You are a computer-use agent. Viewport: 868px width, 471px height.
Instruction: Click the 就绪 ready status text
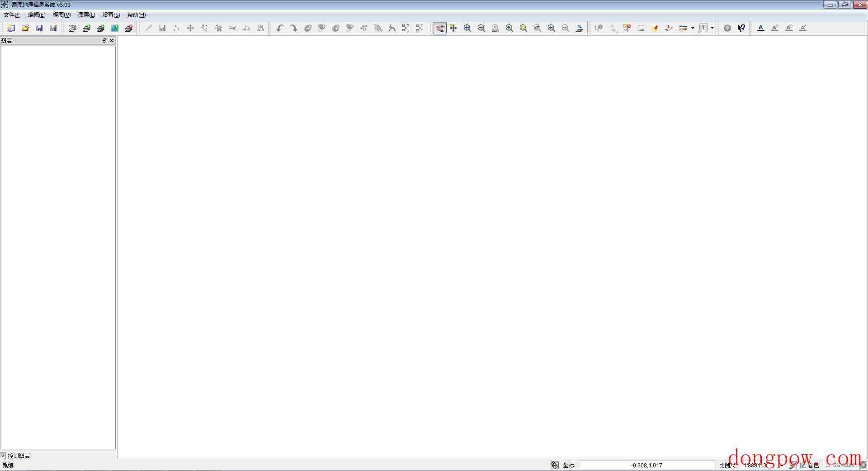pos(8,465)
